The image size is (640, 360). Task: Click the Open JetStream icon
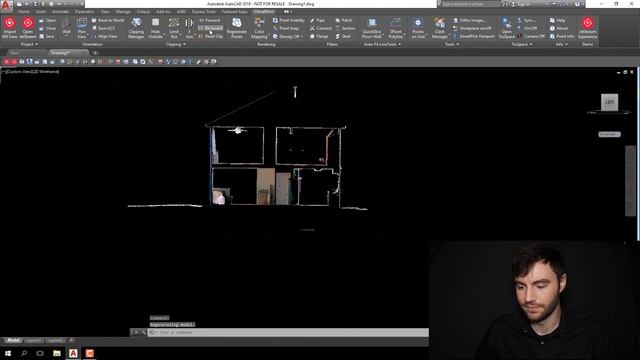coord(28,28)
